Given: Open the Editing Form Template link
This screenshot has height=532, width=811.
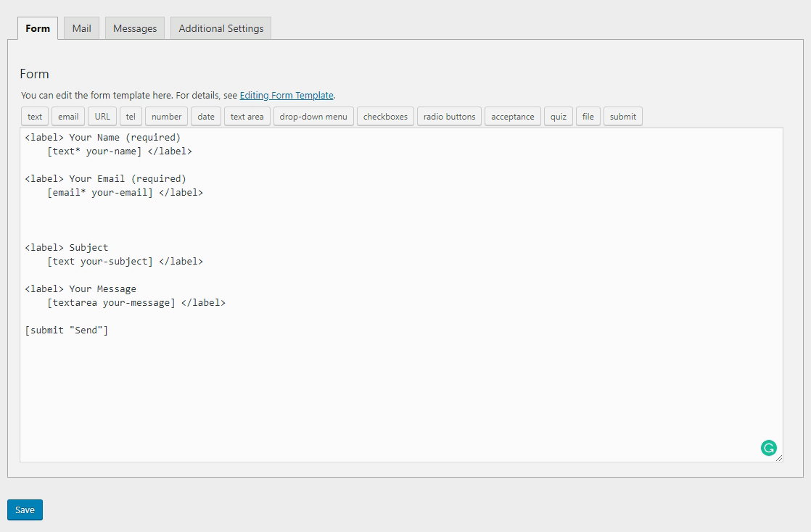Looking at the screenshot, I should point(287,95).
